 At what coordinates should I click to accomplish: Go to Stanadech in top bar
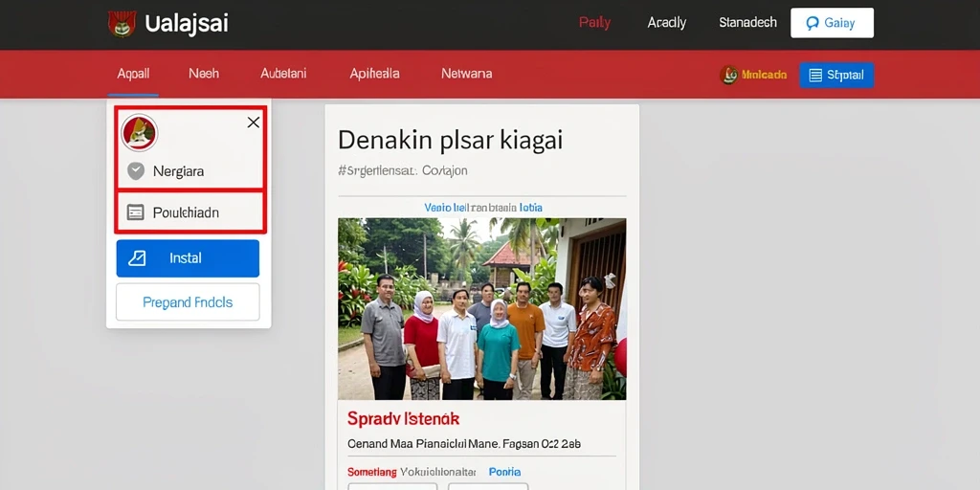pyautogui.click(x=747, y=23)
